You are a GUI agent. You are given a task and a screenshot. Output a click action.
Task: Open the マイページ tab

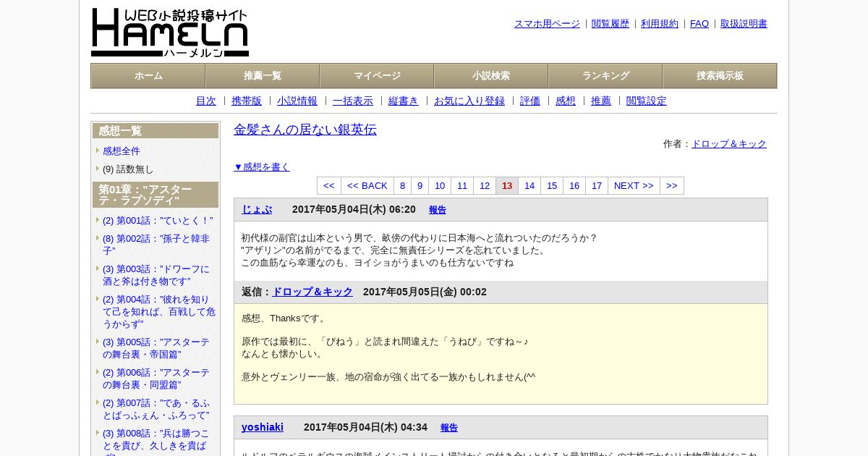click(x=377, y=76)
